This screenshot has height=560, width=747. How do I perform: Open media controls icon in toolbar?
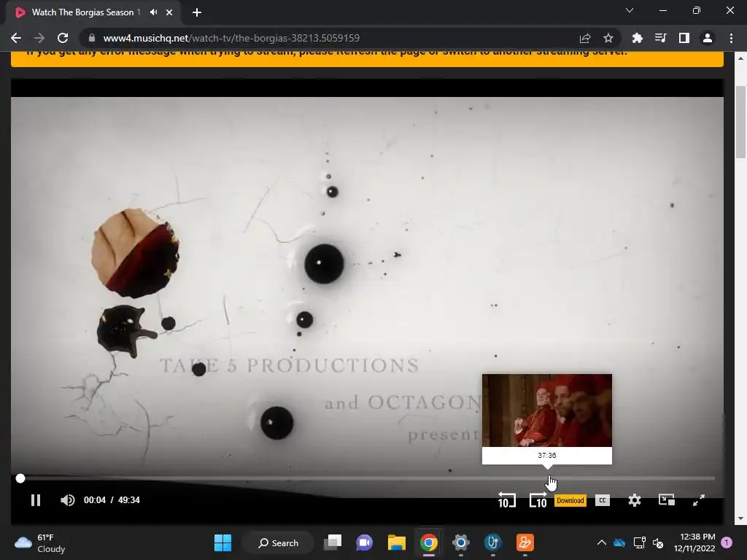[660, 38]
